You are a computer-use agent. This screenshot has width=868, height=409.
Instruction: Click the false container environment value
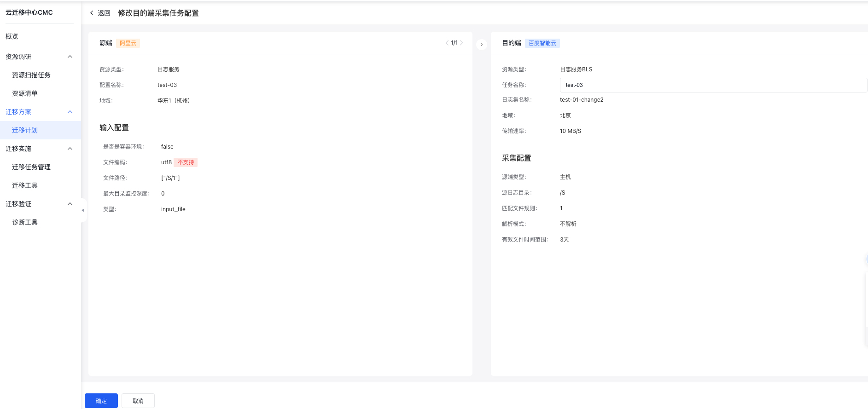[x=167, y=147]
